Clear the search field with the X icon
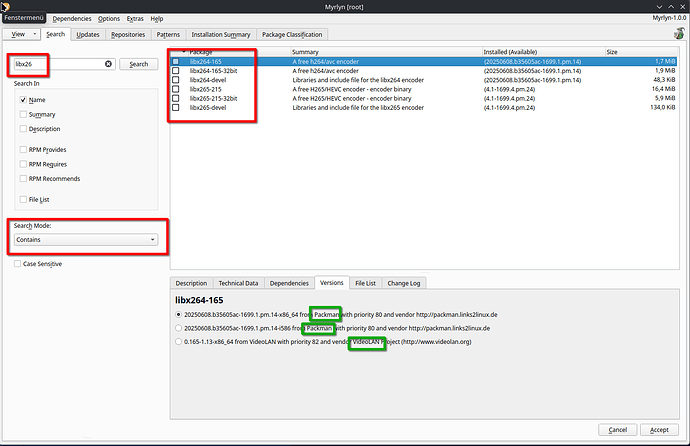Screen dimensions: 690x446 pyautogui.click(x=108, y=64)
